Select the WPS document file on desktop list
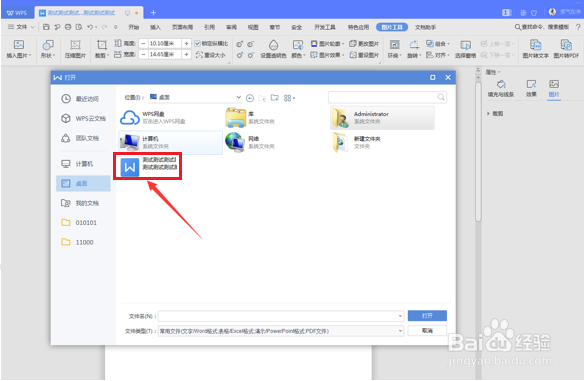 point(148,166)
